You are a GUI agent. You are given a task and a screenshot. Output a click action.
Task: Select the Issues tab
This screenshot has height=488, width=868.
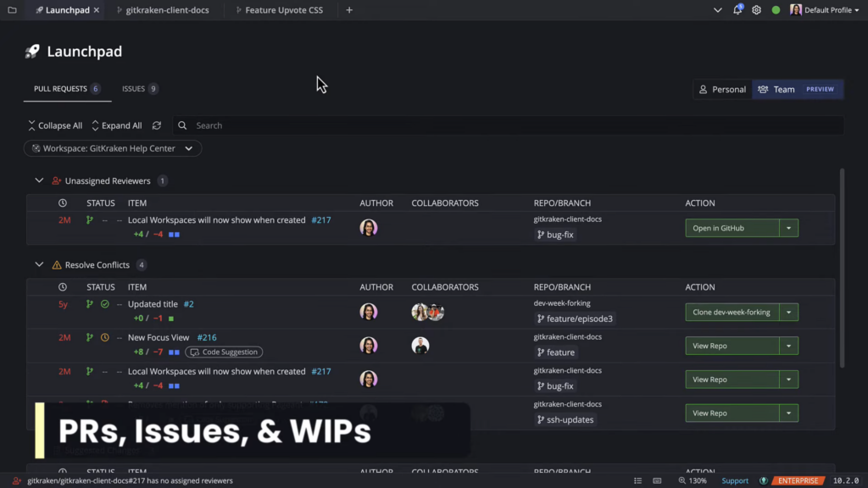click(140, 88)
